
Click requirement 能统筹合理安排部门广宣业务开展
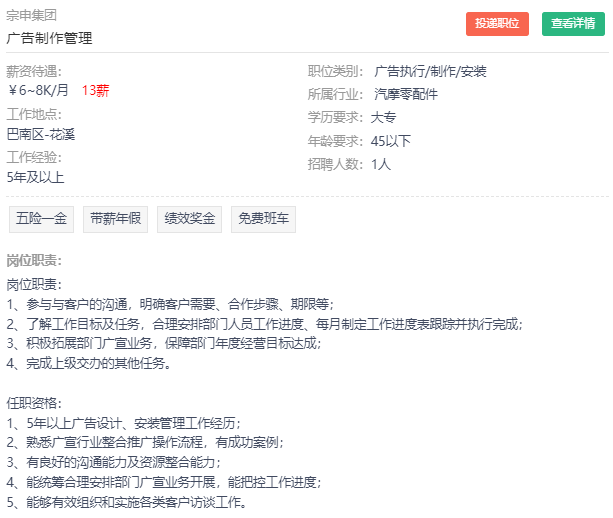(x=164, y=482)
